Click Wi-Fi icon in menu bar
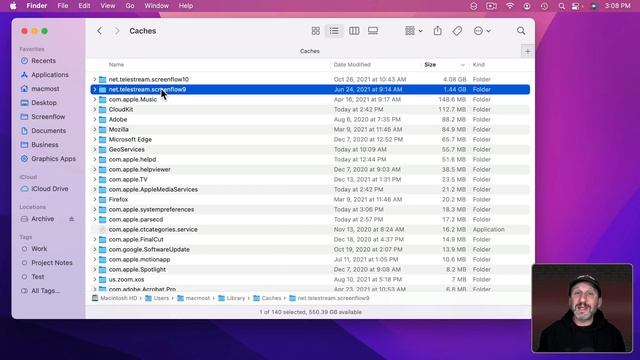This screenshot has width=640, height=360. pyautogui.click(x=510, y=6)
